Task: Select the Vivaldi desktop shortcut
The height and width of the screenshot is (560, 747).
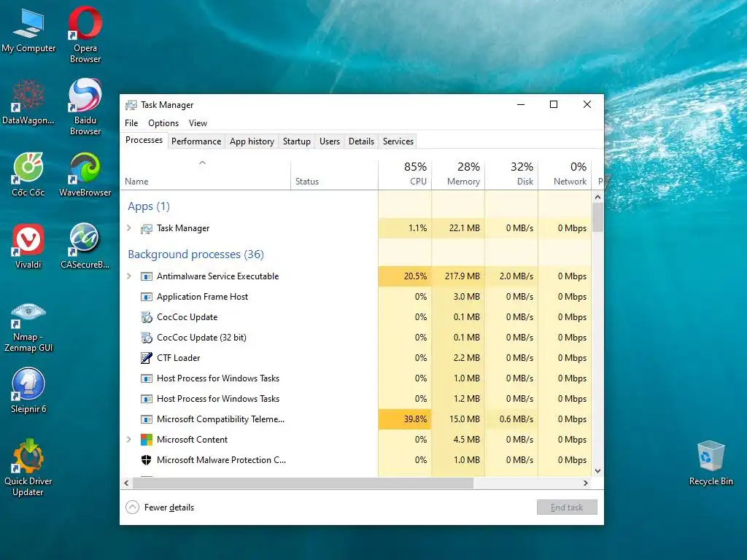Action: pos(28,246)
